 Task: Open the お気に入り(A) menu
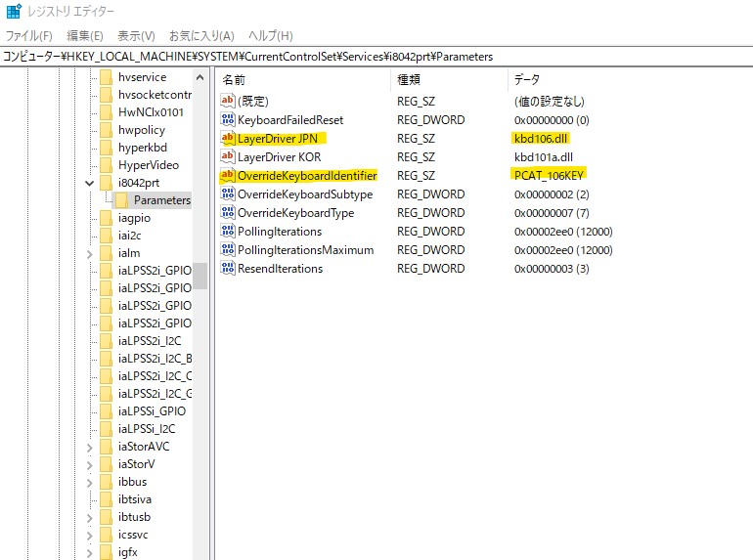click(201, 35)
